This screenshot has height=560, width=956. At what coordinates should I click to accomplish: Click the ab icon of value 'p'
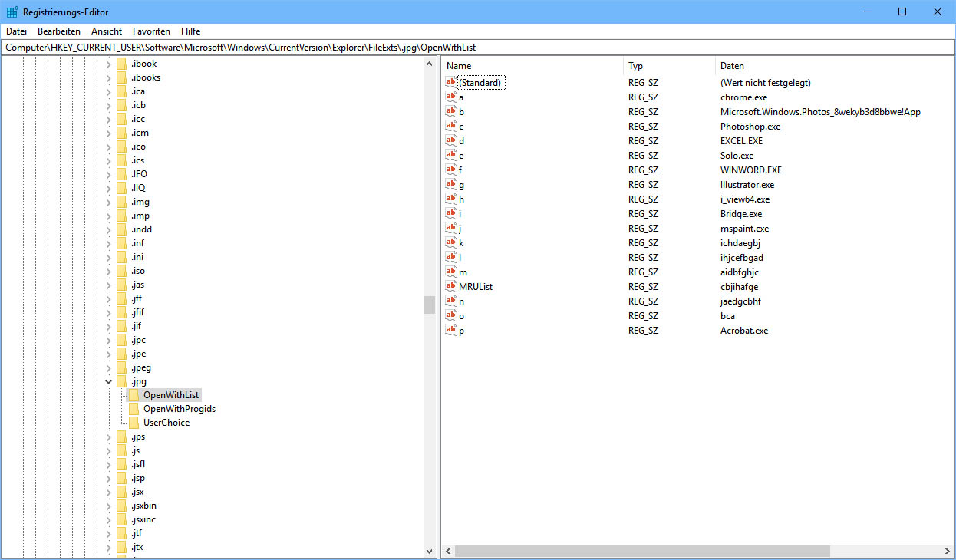point(451,331)
